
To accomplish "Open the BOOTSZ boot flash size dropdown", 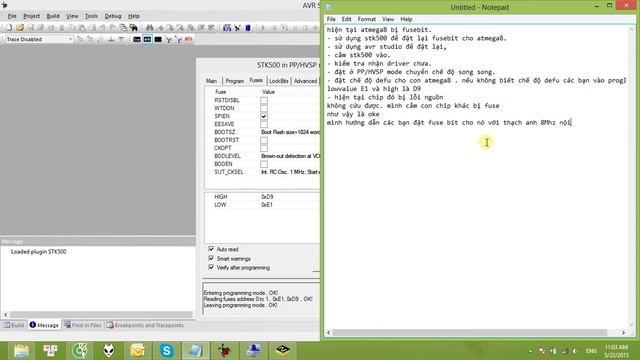I will (x=290, y=132).
